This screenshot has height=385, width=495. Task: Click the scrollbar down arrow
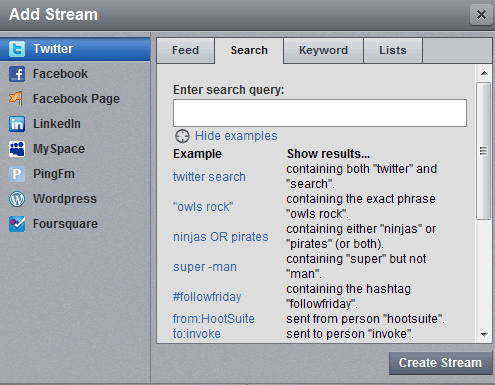pyautogui.click(x=484, y=334)
